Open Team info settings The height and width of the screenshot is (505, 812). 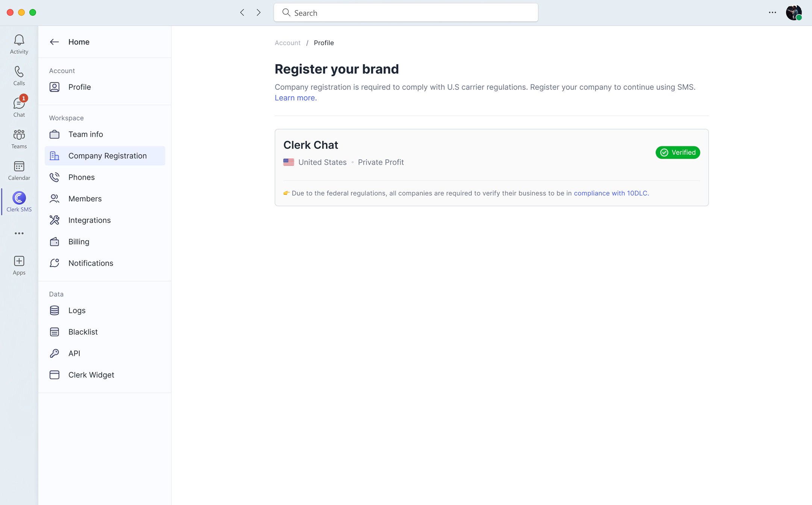(x=105, y=134)
